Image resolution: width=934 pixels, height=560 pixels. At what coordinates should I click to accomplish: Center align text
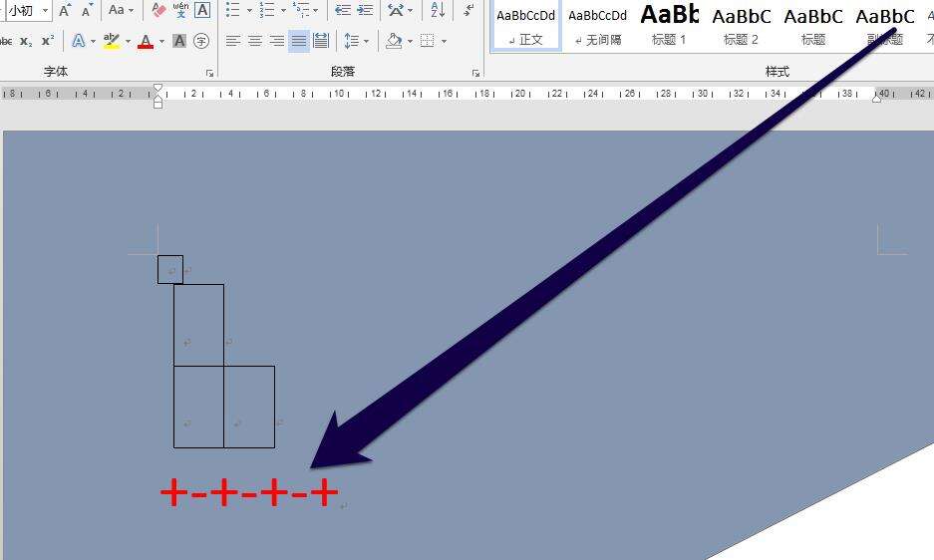[x=255, y=41]
